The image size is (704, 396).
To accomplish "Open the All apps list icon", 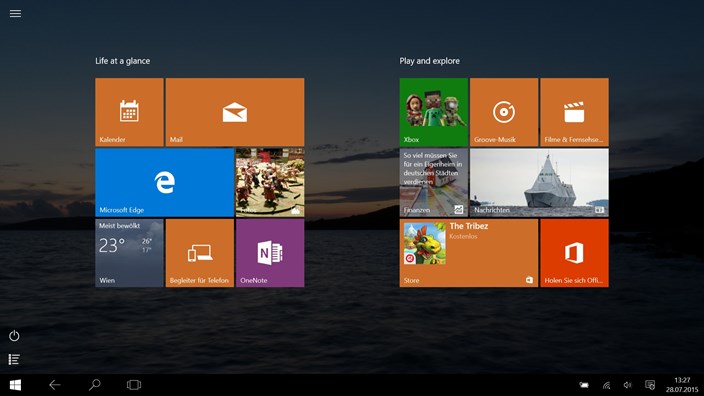I will click(14, 359).
